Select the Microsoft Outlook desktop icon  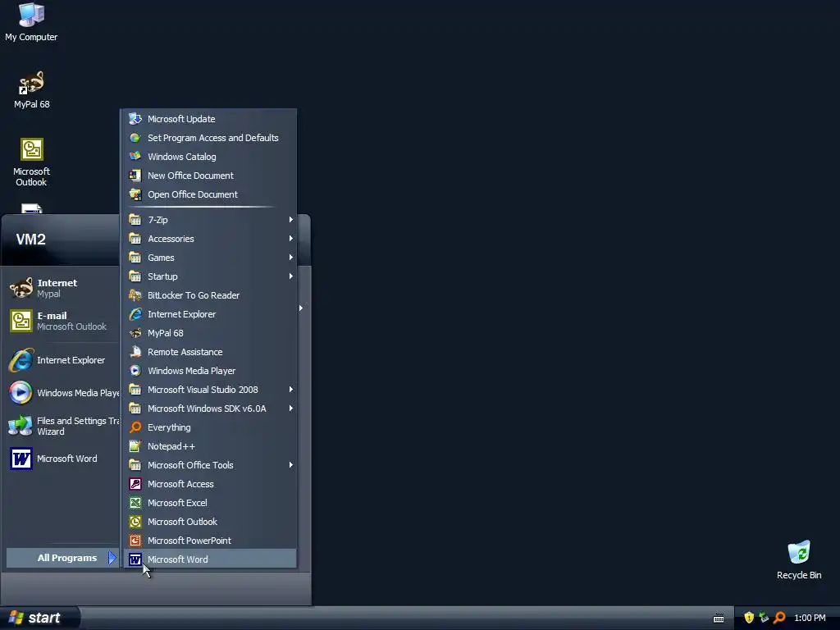[32, 162]
